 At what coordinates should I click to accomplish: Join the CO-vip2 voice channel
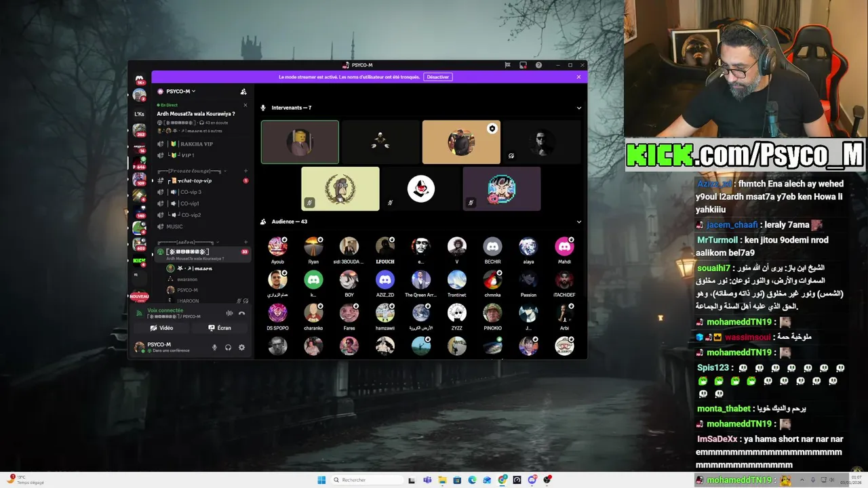tap(202, 215)
